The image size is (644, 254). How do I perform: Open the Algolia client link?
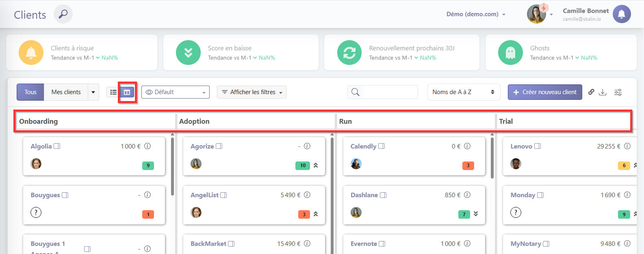click(41, 146)
